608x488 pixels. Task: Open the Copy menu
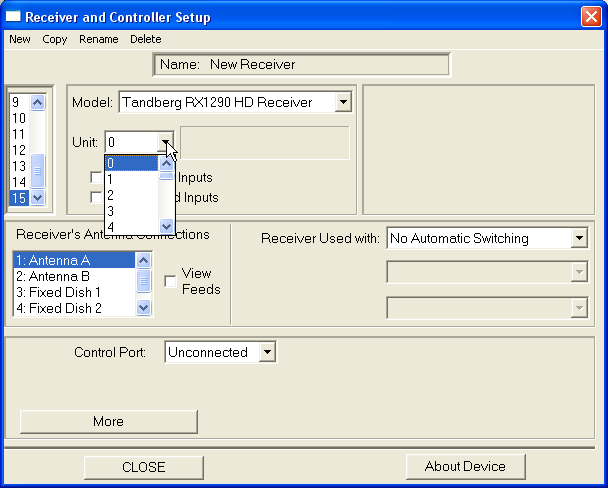pyautogui.click(x=55, y=39)
